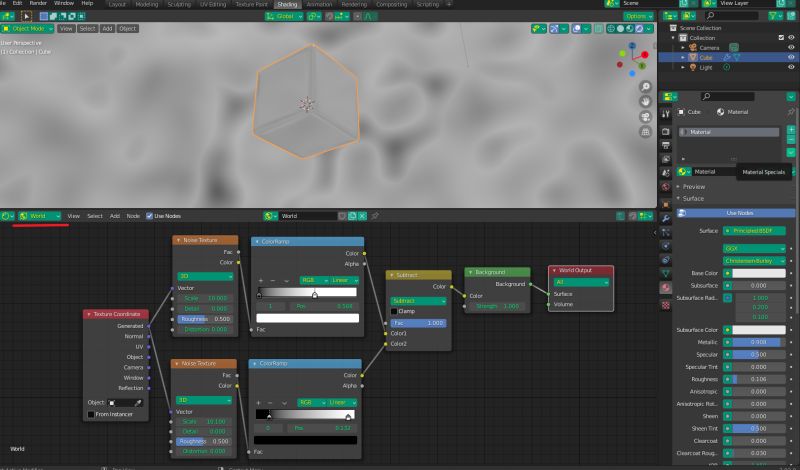800x470 pixels.
Task: Open Principled BSDF surface dropdown
Action: [754, 231]
